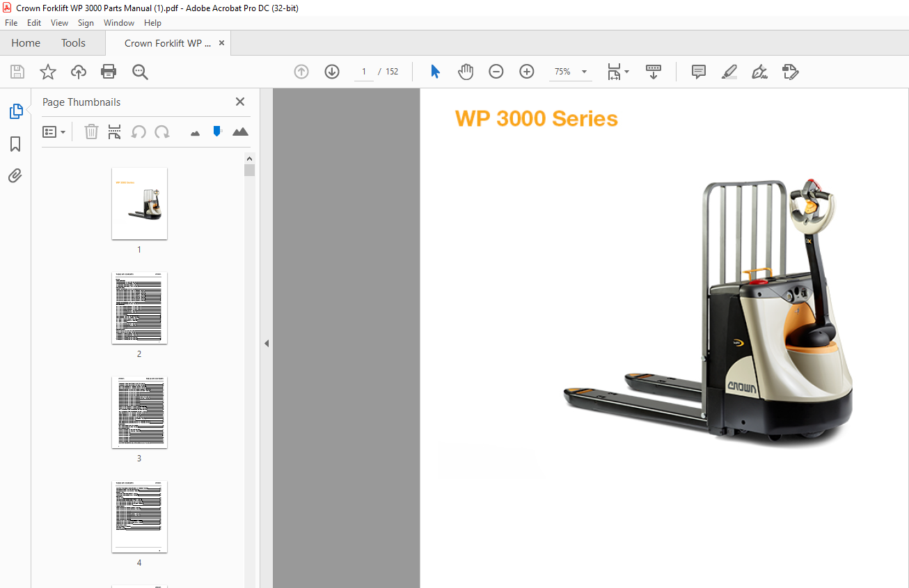909x588 pixels.
Task: Rotate pages clockwise
Action: pyautogui.click(x=162, y=132)
